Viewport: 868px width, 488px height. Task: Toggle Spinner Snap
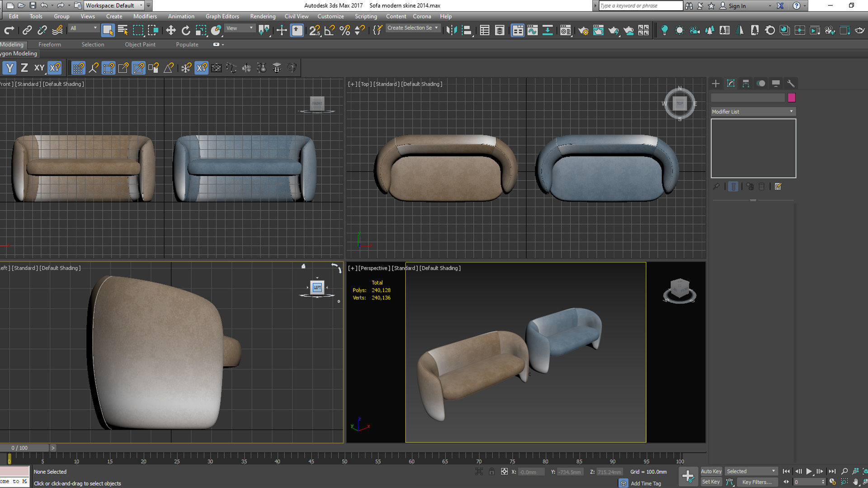click(359, 30)
